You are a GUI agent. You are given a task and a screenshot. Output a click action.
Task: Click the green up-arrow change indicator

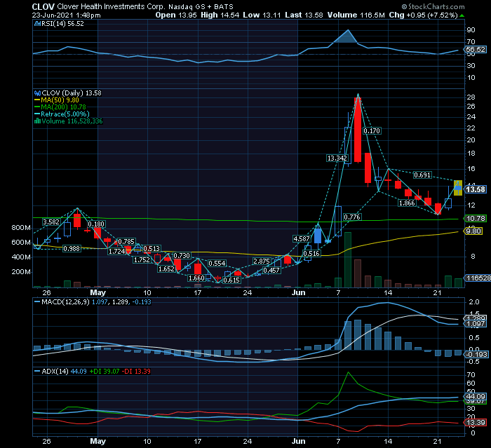tap(462, 15)
